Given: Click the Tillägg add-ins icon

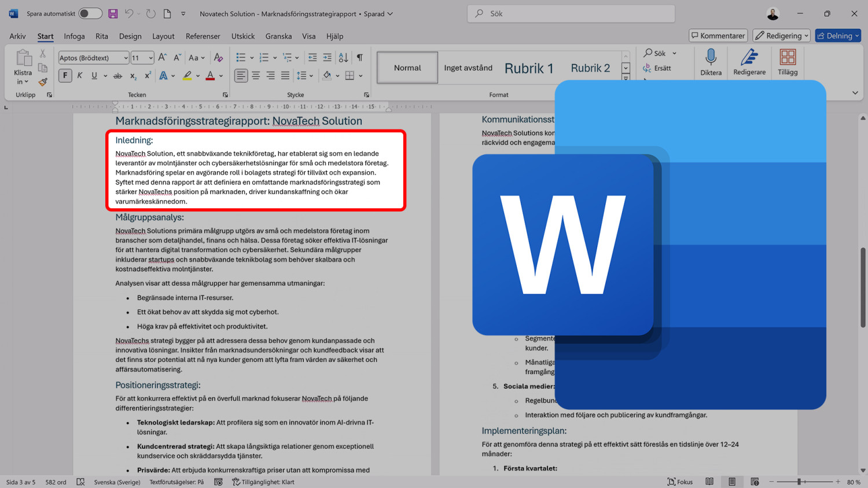Looking at the screenshot, I should 787,62.
